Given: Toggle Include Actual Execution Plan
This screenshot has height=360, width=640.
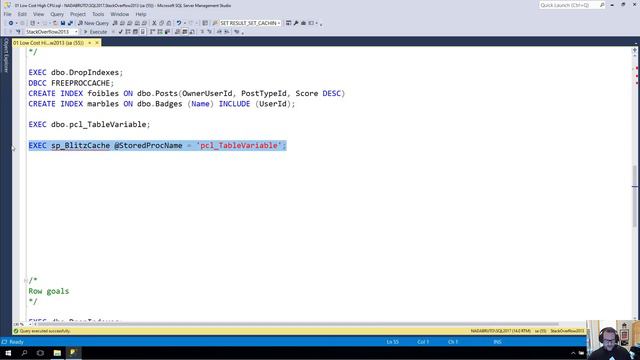Looking at the screenshot, I should [x=152, y=32].
